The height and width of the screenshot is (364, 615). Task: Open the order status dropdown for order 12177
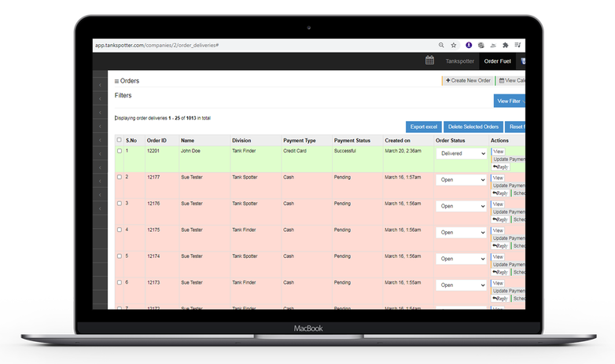[x=461, y=180]
